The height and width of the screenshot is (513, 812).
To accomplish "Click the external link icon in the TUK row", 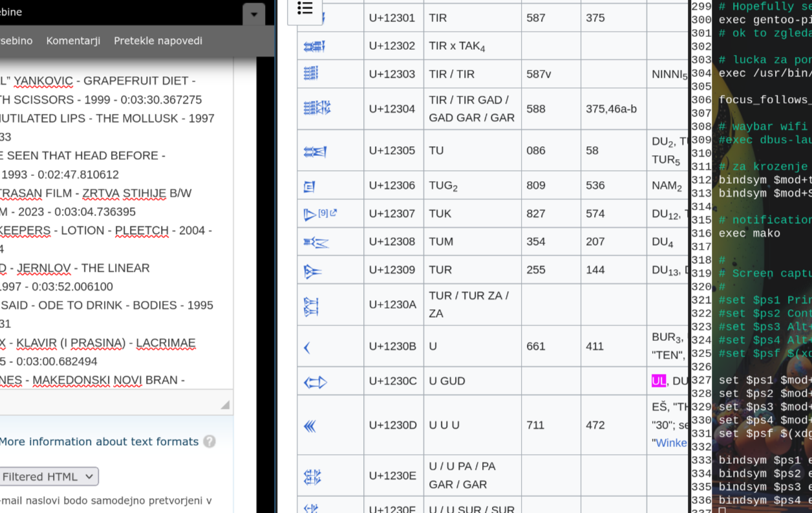I will pos(334,213).
